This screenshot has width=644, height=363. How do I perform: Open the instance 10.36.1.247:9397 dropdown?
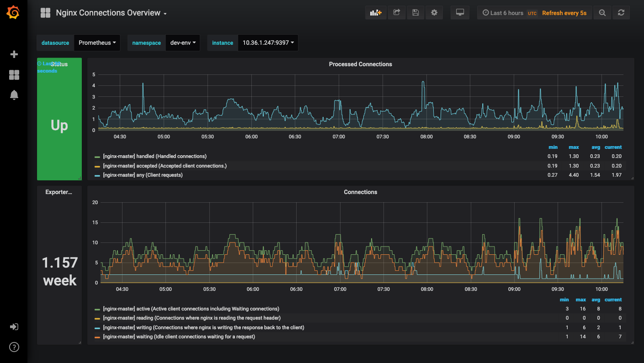click(x=268, y=43)
